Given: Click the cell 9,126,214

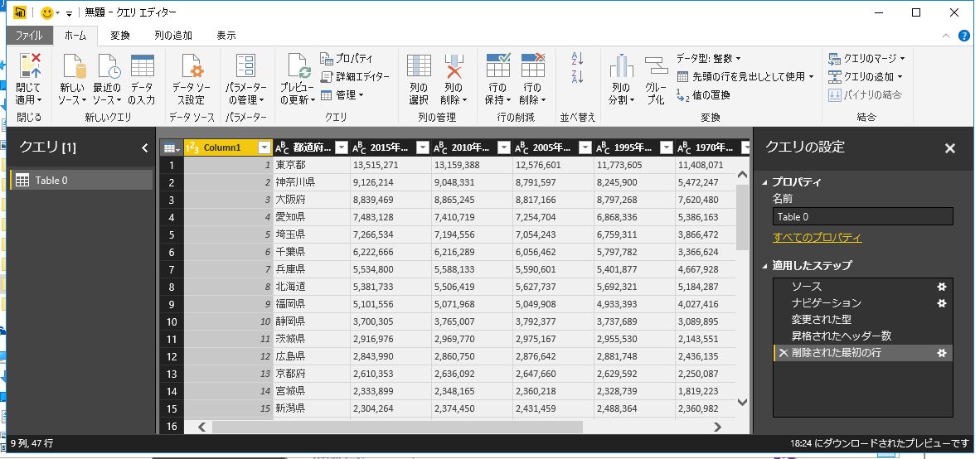Looking at the screenshot, I should (x=391, y=183).
